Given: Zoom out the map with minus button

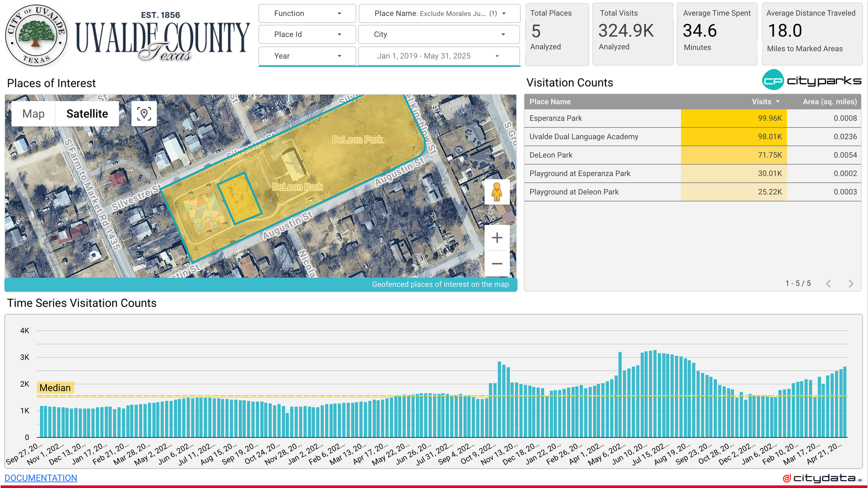Looking at the screenshot, I should (497, 264).
